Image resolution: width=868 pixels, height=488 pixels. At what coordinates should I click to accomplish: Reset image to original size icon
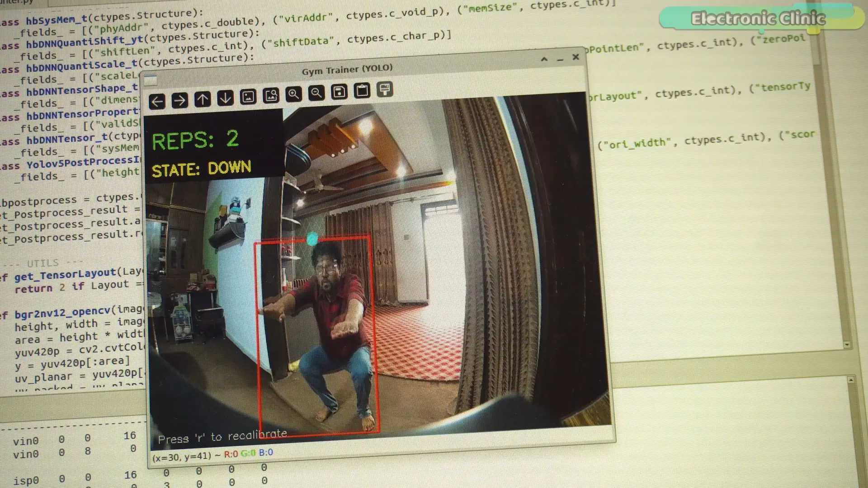[x=248, y=96]
